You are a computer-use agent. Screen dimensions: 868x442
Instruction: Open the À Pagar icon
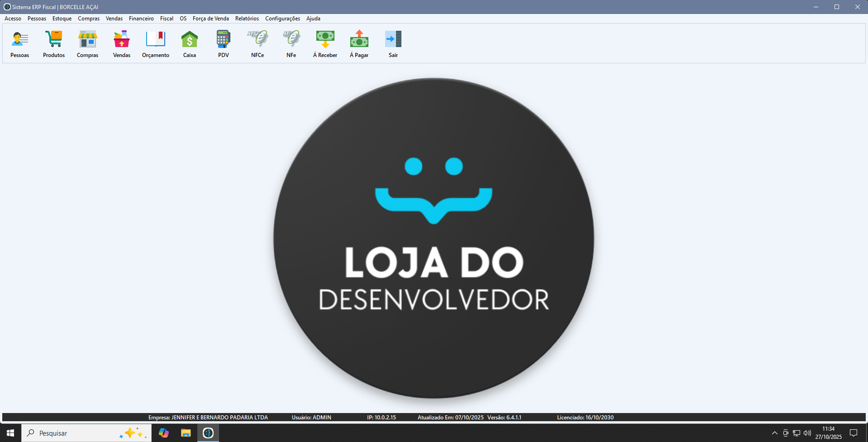359,40
